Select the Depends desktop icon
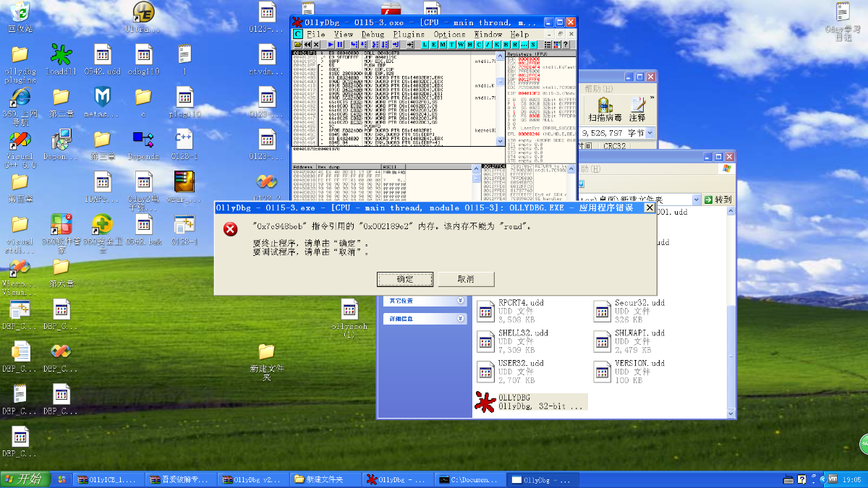The height and width of the screenshot is (488, 868). (143, 145)
